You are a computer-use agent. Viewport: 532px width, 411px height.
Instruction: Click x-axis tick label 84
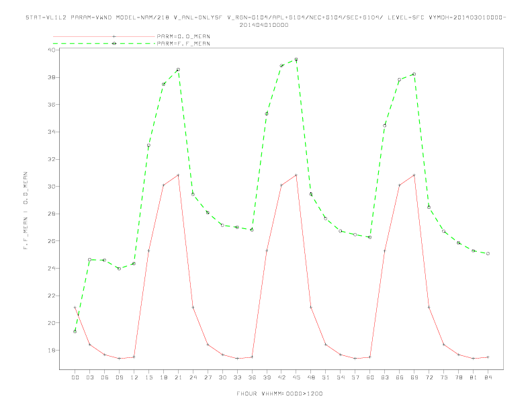[x=488, y=377]
